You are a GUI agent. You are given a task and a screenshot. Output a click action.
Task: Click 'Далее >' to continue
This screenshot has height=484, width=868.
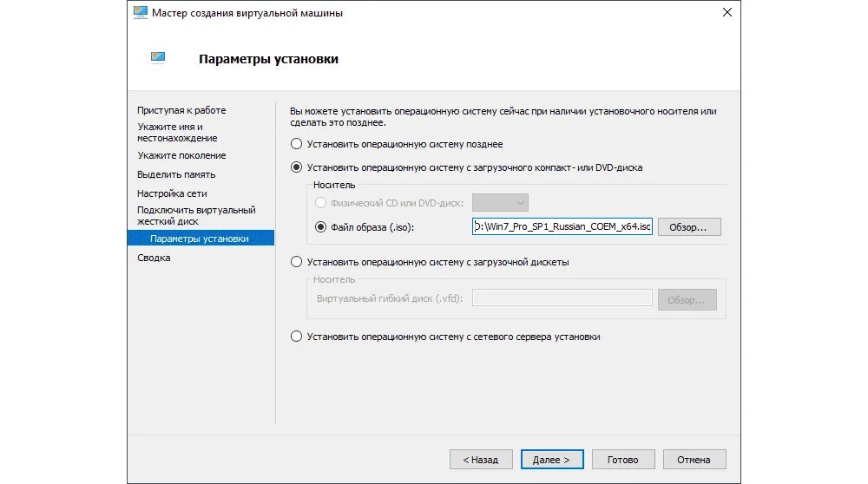tap(552, 459)
